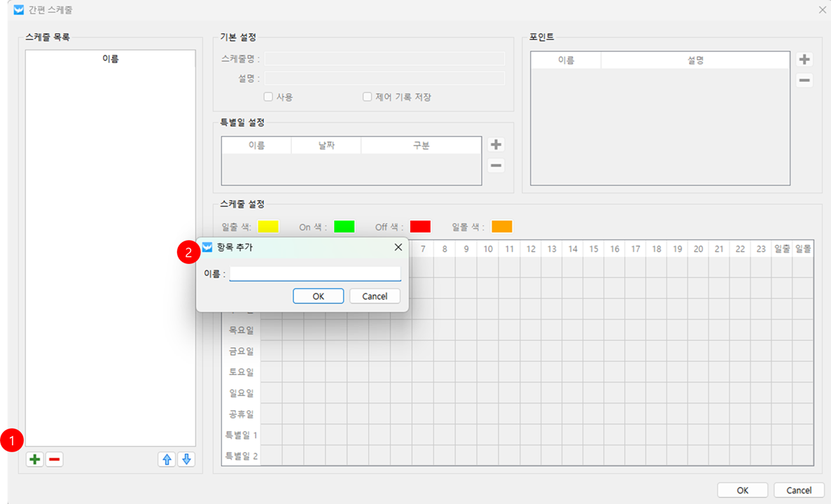The height and width of the screenshot is (504, 831).
Task: Click the 구분 column header in 특별일 설정
Action: pyautogui.click(x=421, y=146)
